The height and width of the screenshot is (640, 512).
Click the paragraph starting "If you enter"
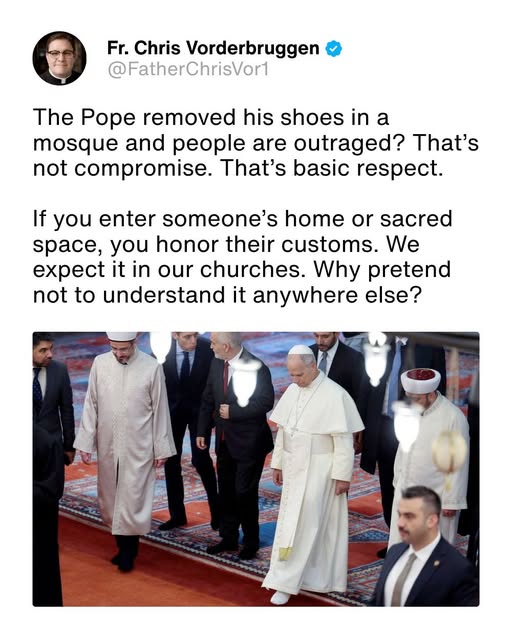coord(243,257)
